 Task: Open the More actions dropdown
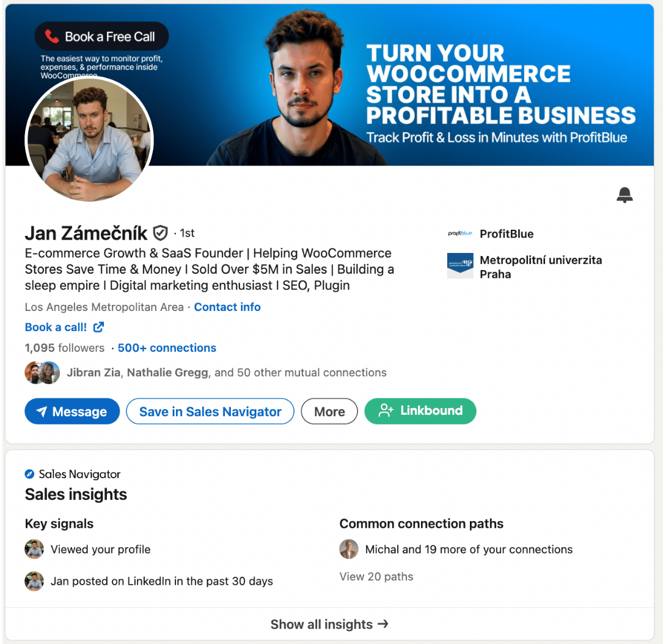(329, 411)
